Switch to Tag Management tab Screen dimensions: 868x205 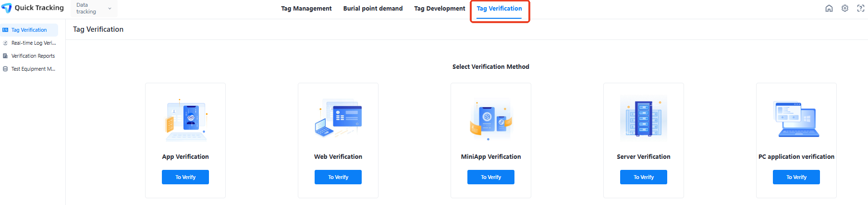coord(306,9)
